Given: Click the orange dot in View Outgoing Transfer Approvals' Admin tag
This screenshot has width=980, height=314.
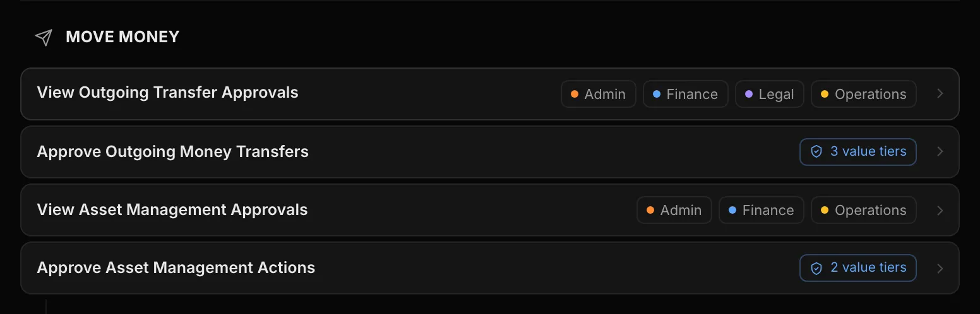Looking at the screenshot, I should 575,94.
